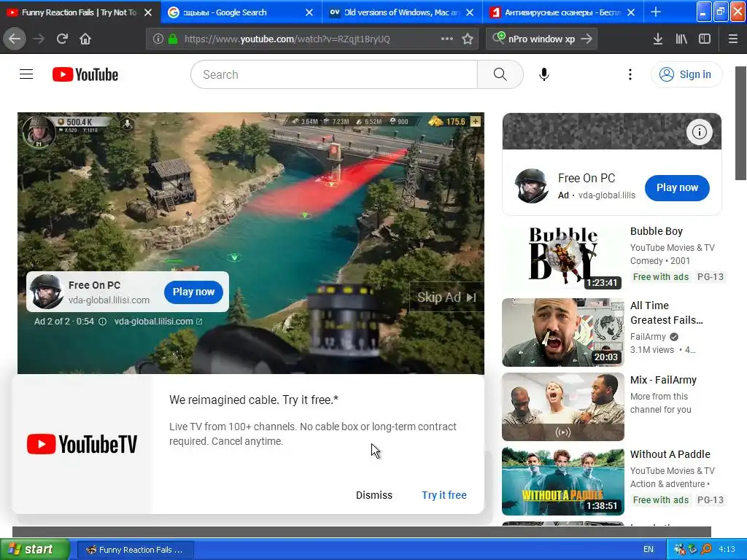The image size is (747, 560).
Task: Click the page vertical scrollbar thumb
Action: coord(741,123)
